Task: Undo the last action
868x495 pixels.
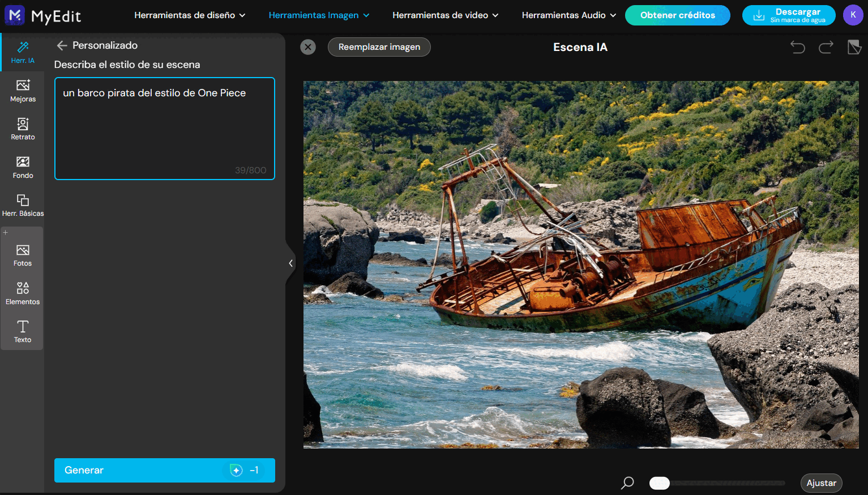Action: pos(798,47)
